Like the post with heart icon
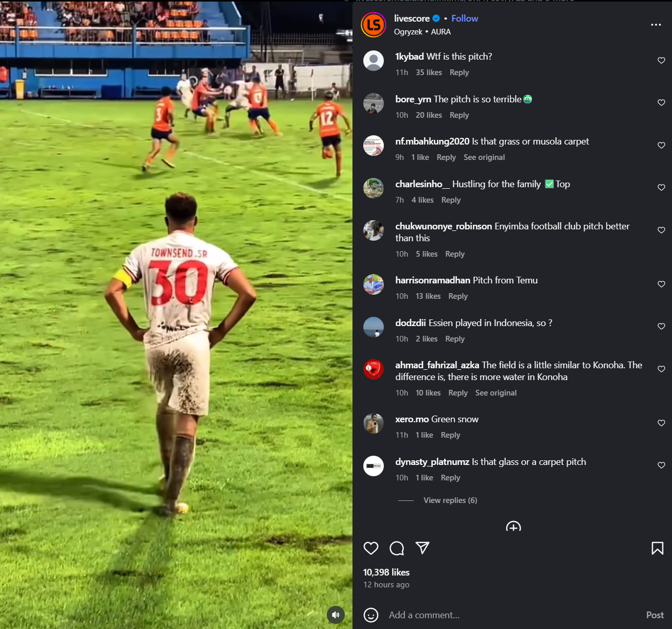The image size is (672, 629). pos(371,548)
